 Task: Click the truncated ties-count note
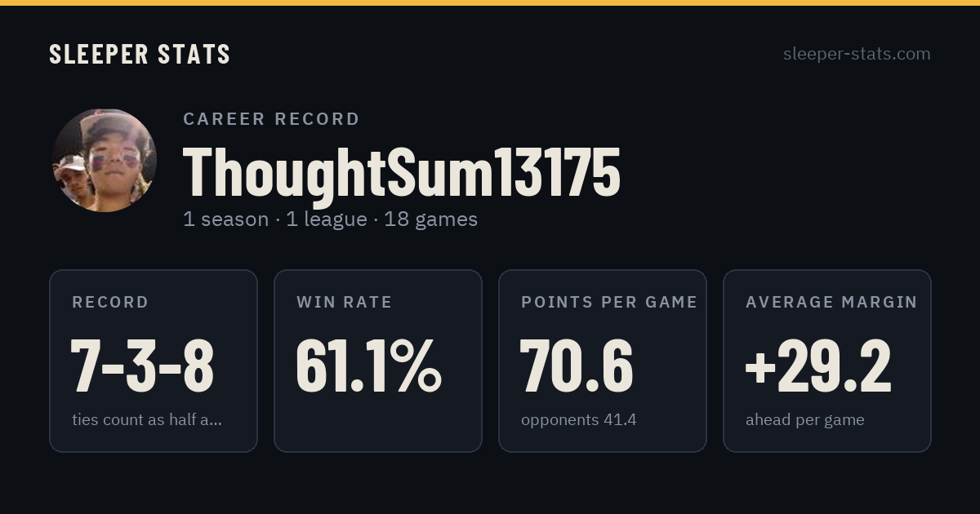(147, 420)
